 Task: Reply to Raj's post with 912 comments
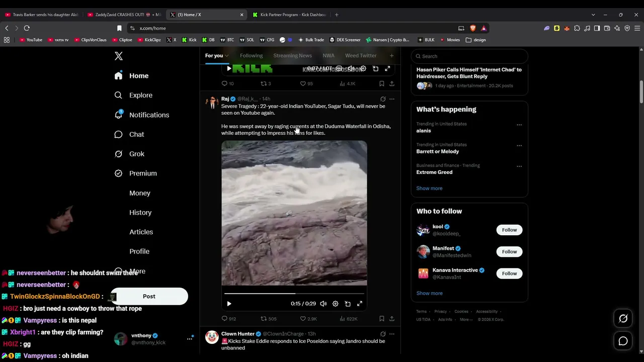pyautogui.click(x=229, y=319)
